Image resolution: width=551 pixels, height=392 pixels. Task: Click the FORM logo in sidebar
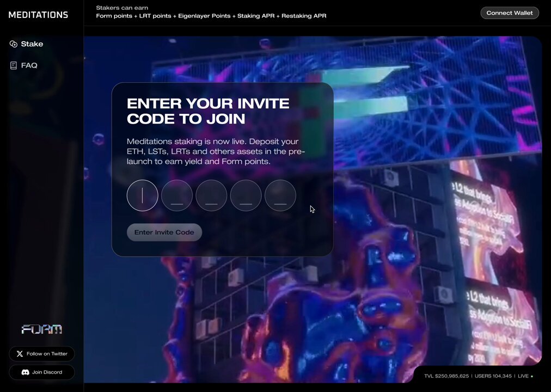click(42, 329)
